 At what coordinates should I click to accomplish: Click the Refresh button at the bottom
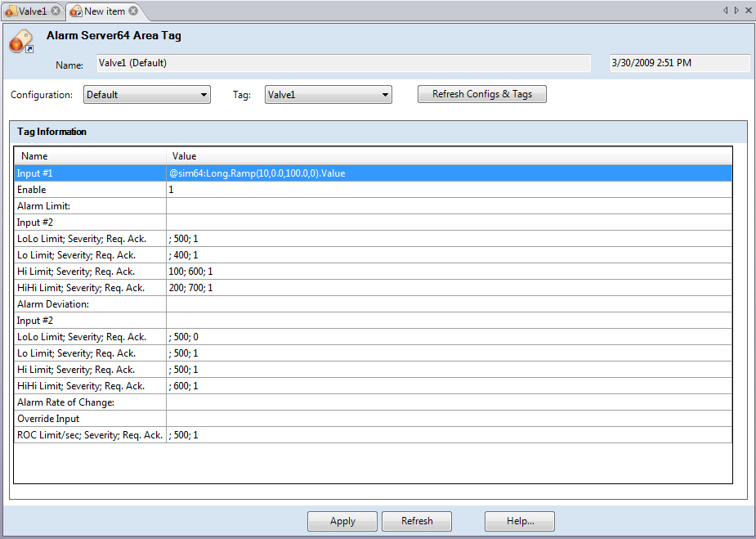click(417, 521)
